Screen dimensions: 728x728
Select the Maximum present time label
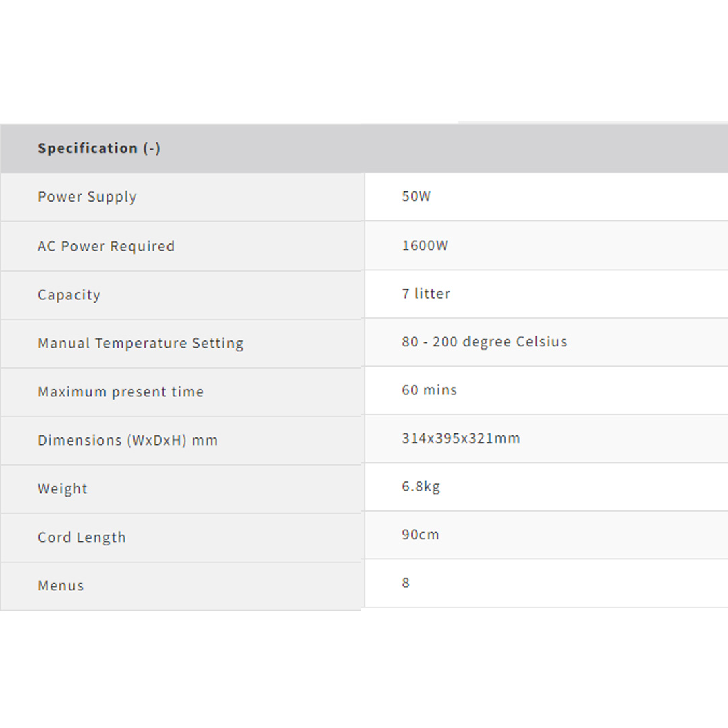121,392
